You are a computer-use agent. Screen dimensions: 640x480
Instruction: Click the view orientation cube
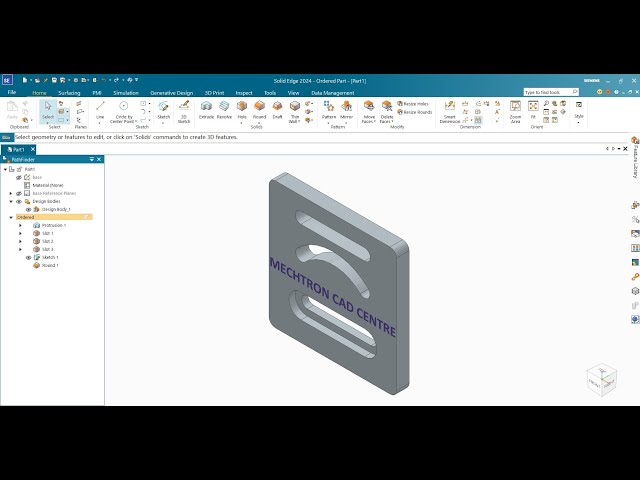pyautogui.click(x=602, y=380)
